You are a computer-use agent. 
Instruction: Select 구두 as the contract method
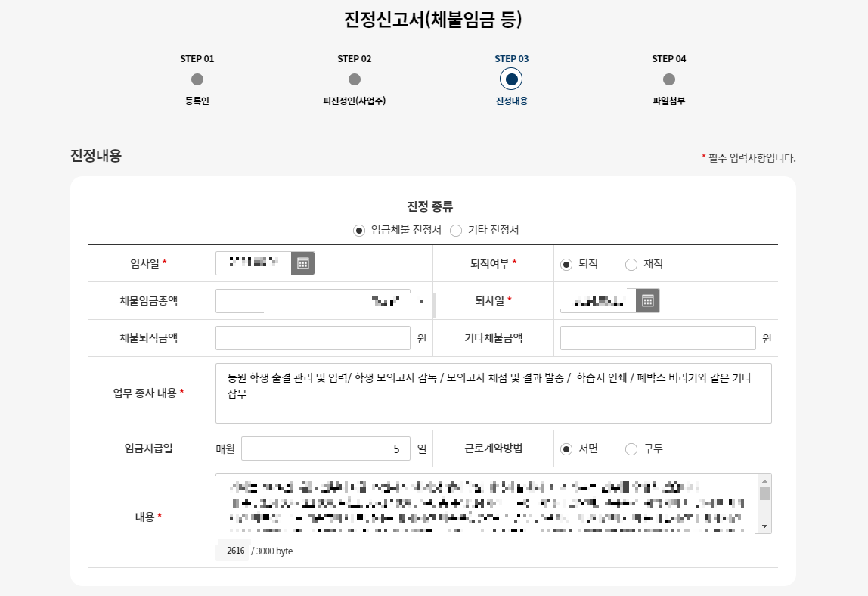pos(631,449)
